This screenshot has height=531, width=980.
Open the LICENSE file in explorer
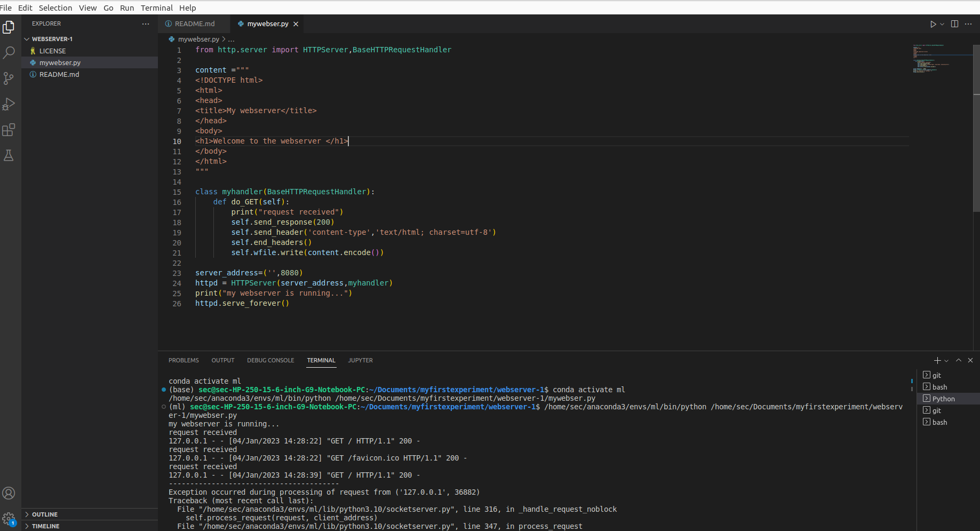tap(90, 51)
